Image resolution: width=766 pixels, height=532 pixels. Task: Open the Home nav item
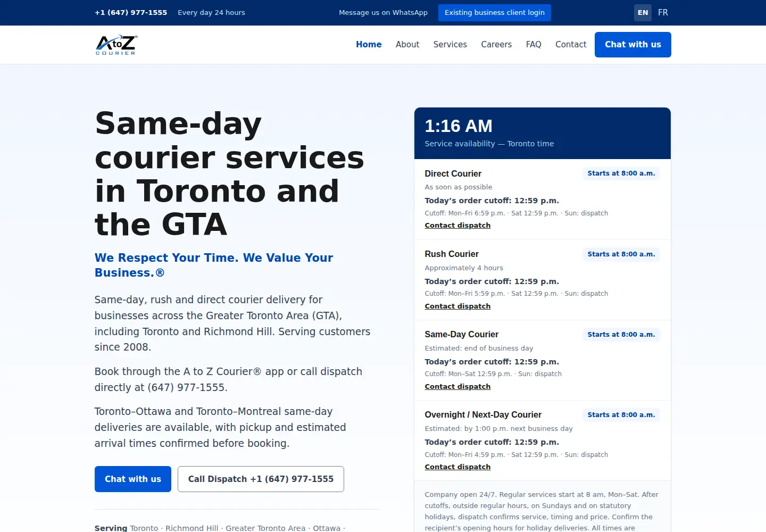[x=369, y=45]
